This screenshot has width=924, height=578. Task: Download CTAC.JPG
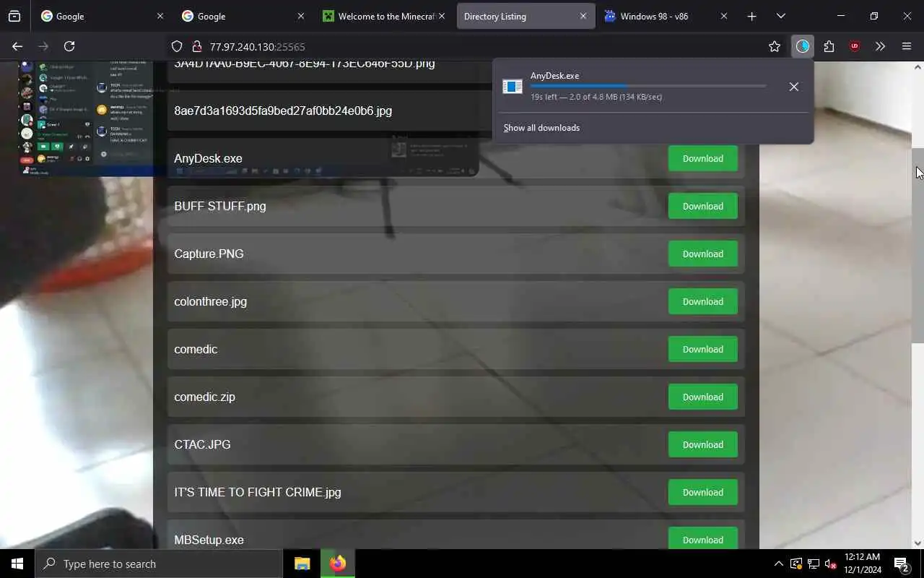(x=702, y=444)
